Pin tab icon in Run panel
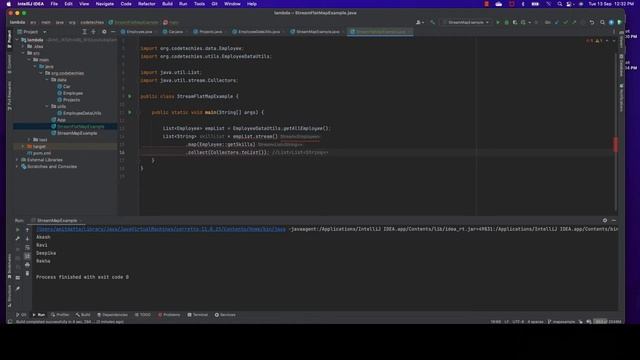Viewport: 640px width, 360px height. [18, 289]
